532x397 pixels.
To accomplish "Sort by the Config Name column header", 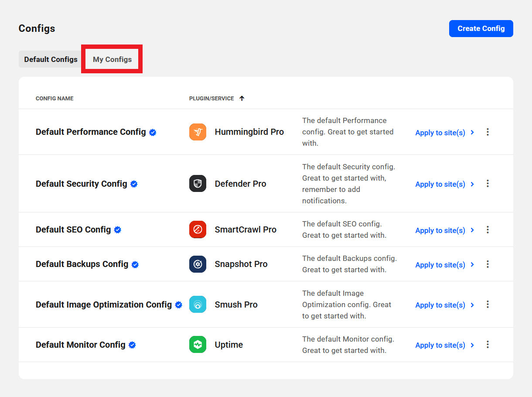I will click(x=55, y=99).
